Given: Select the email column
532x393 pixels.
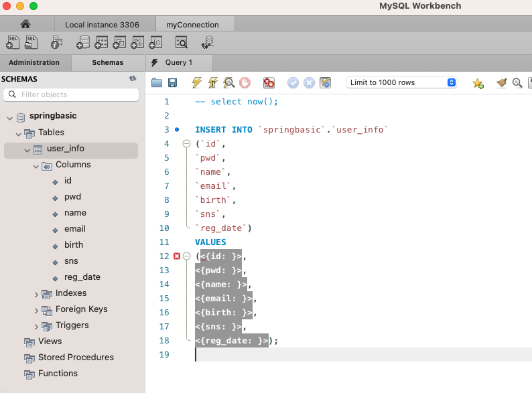Looking at the screenshot, I should point(75,229).
